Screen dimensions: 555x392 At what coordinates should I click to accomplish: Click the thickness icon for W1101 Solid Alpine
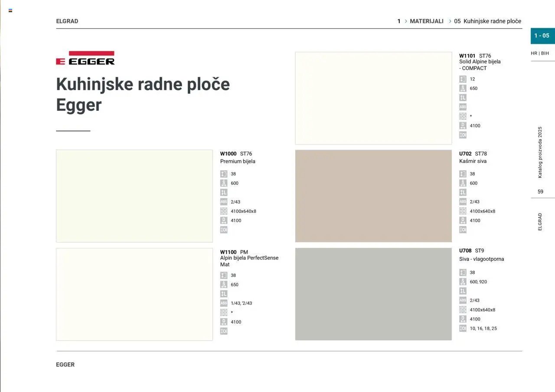pyautogui.click(x=463, y=79)
